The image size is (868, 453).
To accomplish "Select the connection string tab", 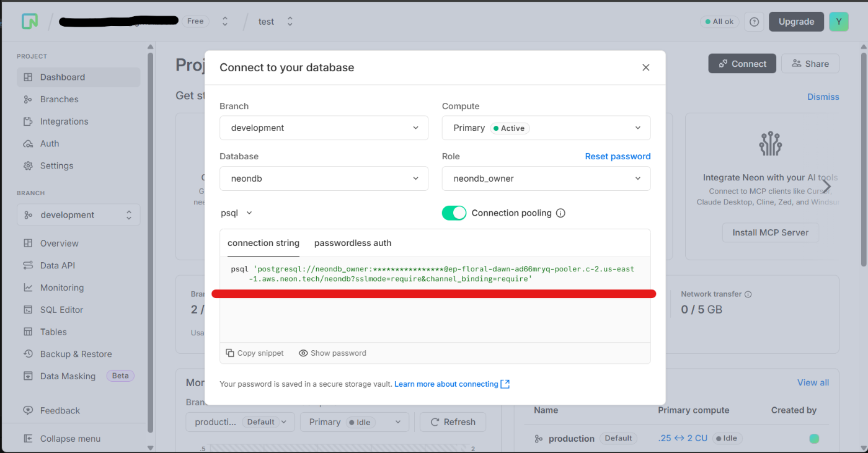I will click(263, 243).
